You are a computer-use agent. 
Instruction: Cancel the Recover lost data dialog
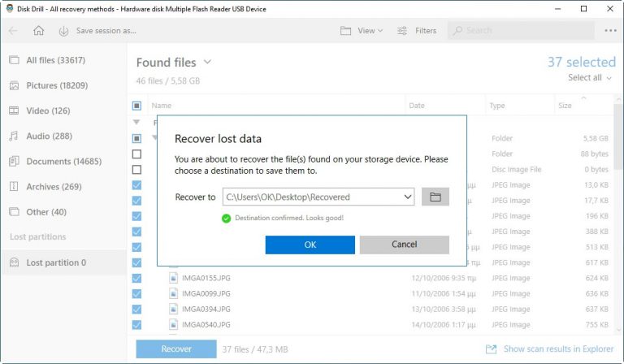tap(405, 245)
